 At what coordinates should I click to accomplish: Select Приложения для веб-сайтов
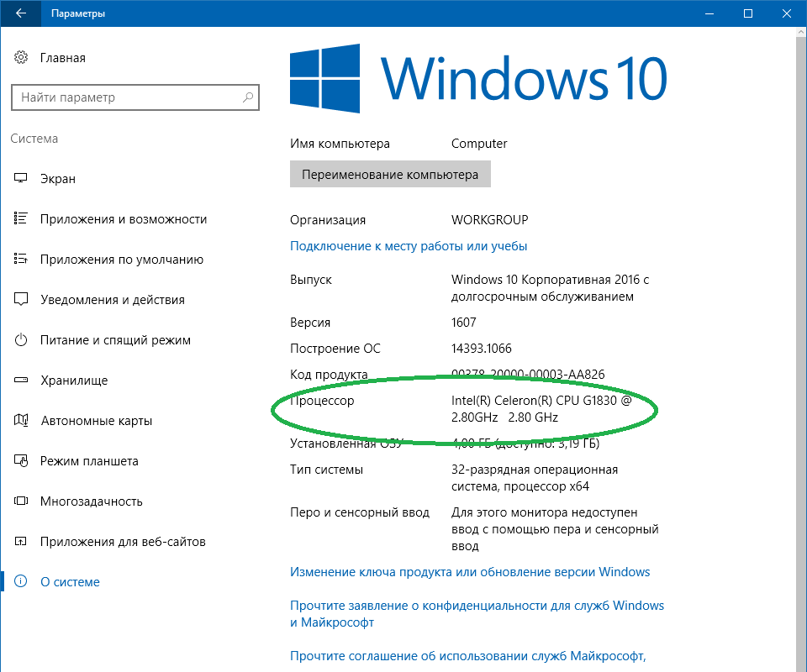[123, 542]
